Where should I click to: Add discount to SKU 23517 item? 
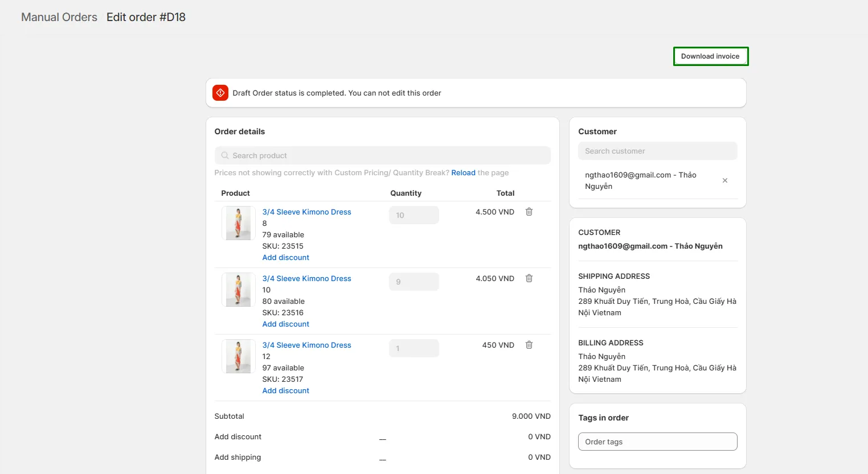[x=285, y=390]
